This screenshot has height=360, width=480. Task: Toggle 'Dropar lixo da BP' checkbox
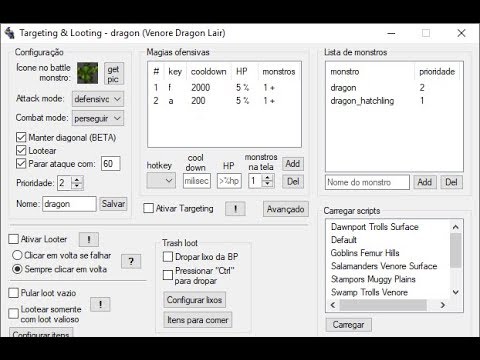(x=168, y=257)
